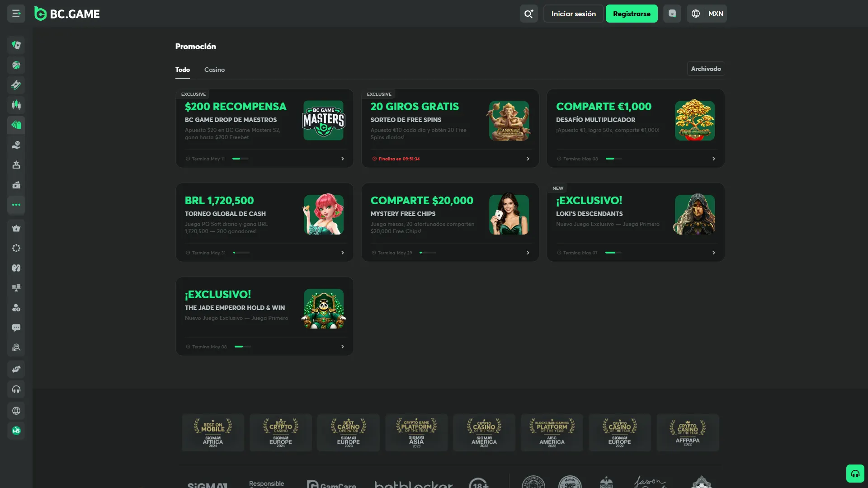This screenshot has height=488, width=868.
Task: Open the Loki's Descendants promotion title
Action: (x=590, y=214)
